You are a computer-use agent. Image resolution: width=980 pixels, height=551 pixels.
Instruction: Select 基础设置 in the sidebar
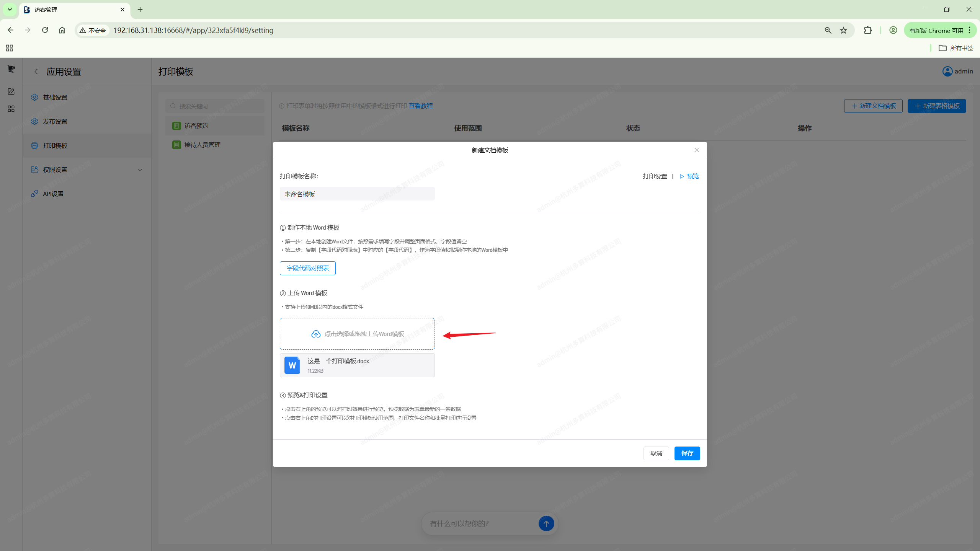[55, 97]
